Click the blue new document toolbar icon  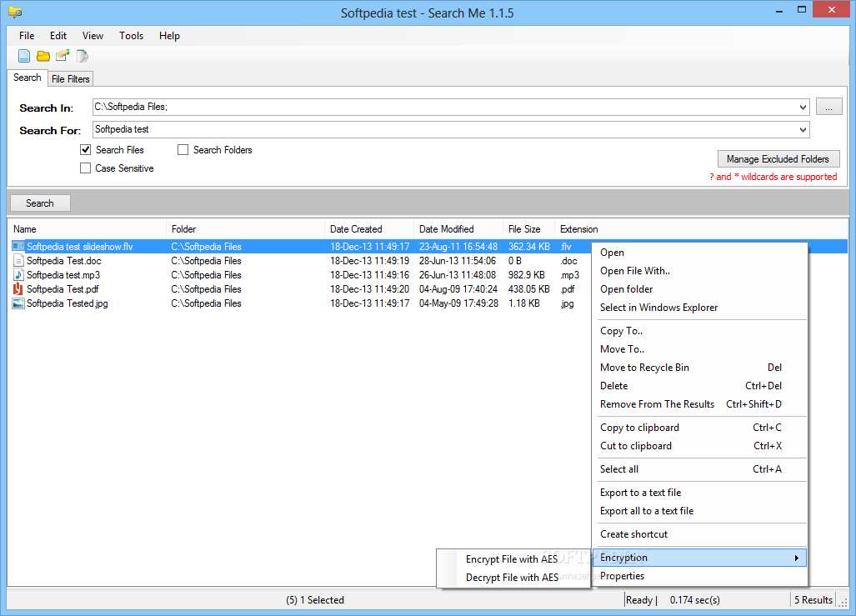click(24, 56)
